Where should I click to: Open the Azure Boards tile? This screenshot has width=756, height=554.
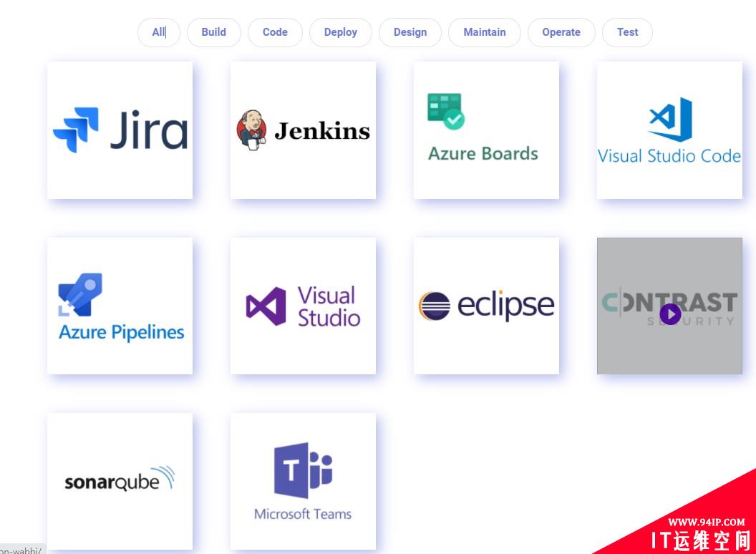[x=486, y=130]
